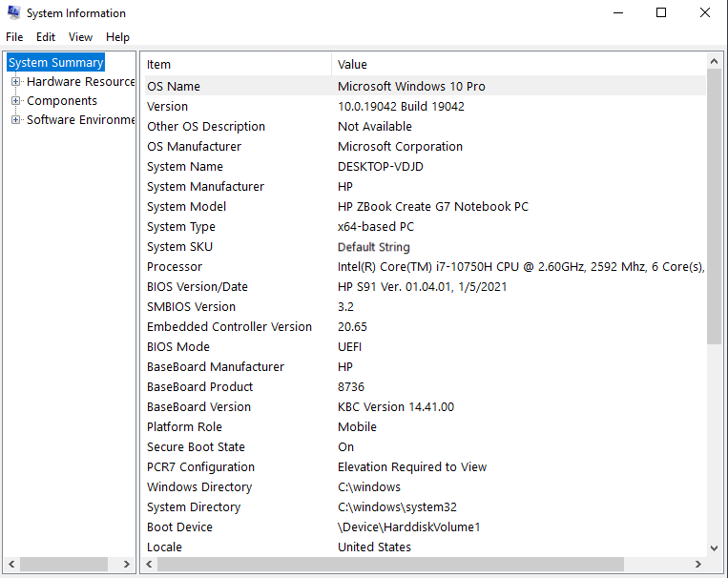The height and width of the screenshot is (578, 728).
Task: Select the Software Environment tree item
Action: [x=80, y=120]
